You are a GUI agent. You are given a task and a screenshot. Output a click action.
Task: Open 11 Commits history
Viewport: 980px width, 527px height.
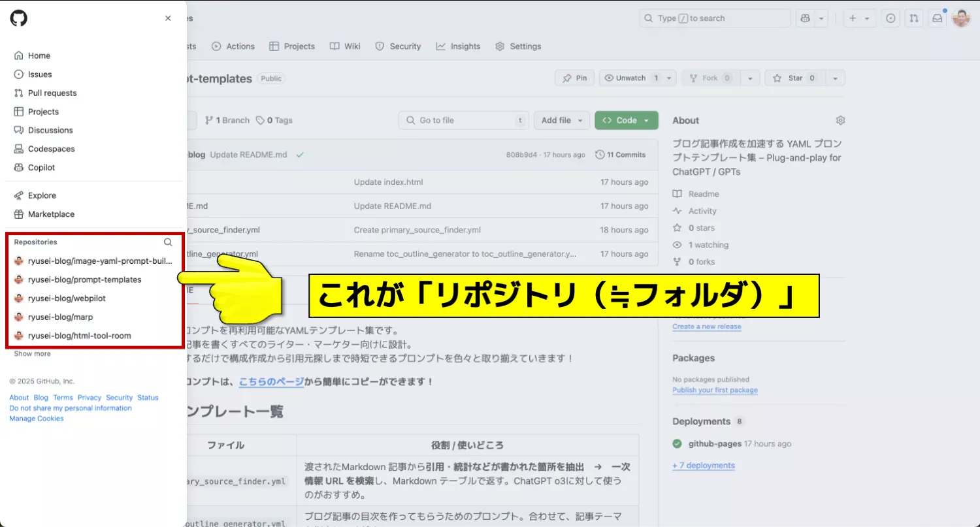(x=621, y=155)
